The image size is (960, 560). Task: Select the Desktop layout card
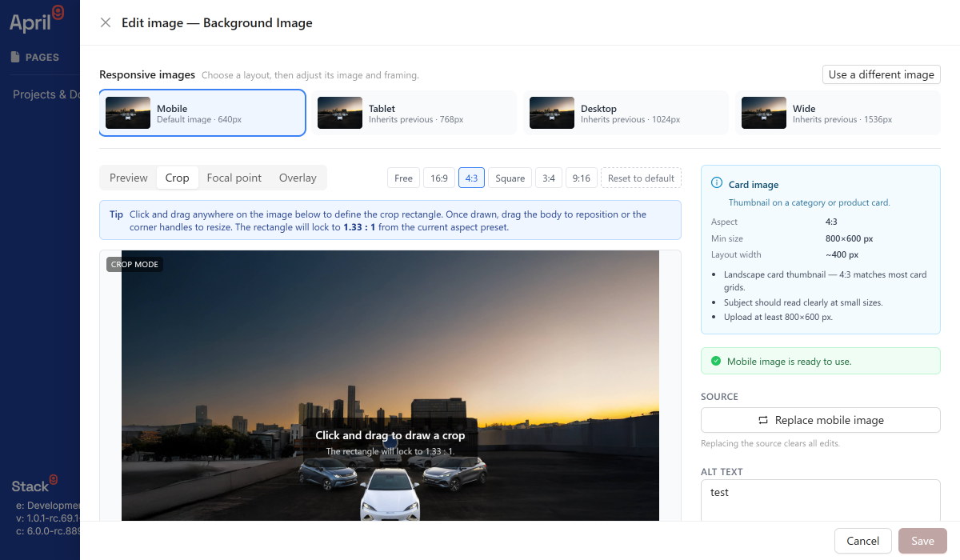click(x=626, y=113)
